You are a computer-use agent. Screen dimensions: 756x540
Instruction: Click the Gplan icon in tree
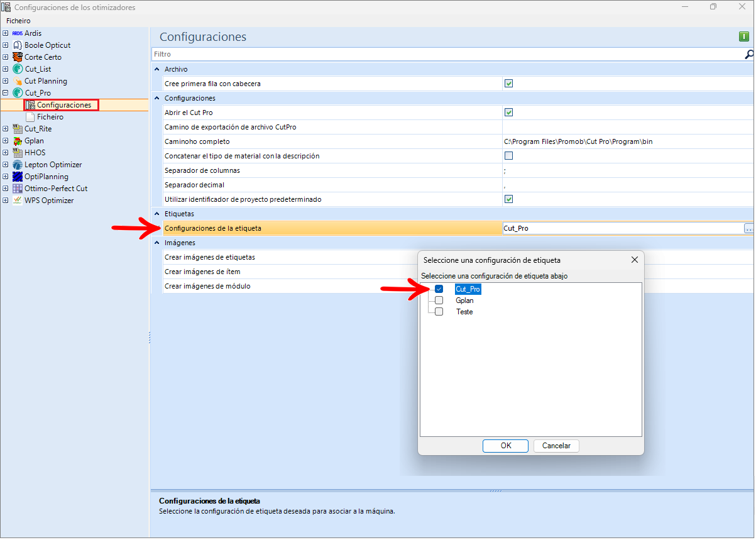[x=18, y=141]
